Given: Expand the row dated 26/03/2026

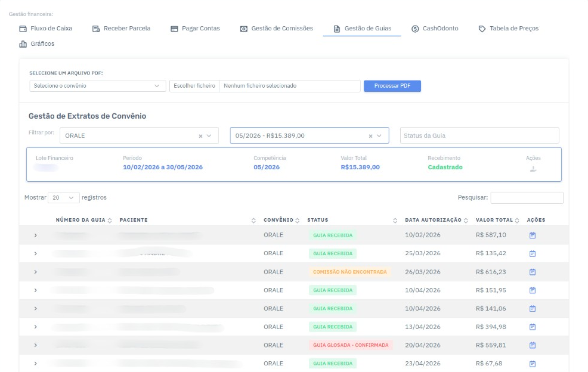Looking at the screenshot, I should tap(36, 272).
